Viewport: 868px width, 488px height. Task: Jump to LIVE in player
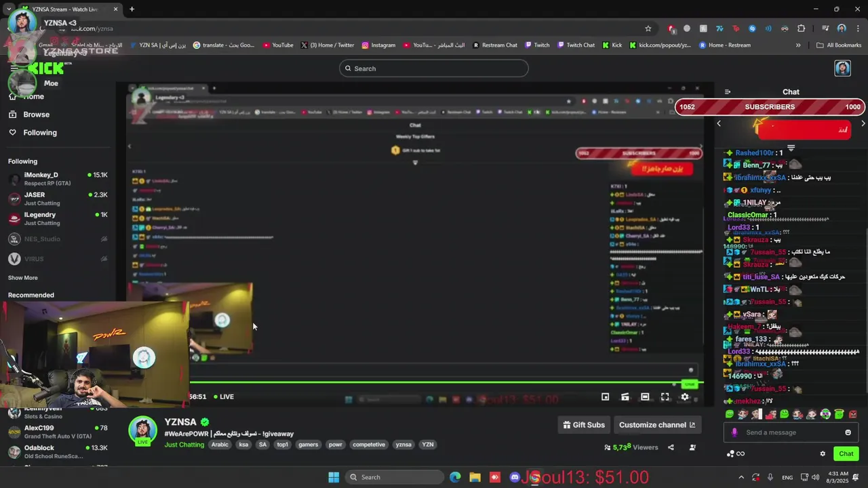tap(224, 397)
